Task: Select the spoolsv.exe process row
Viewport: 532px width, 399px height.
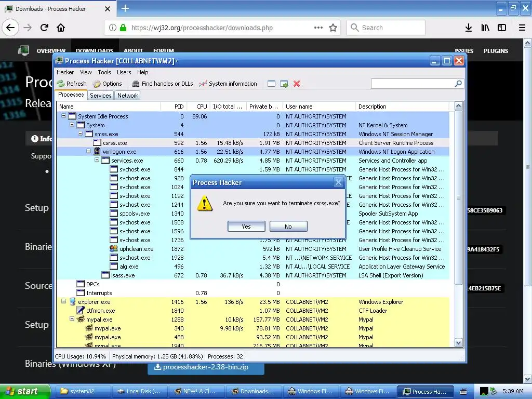Action: (253, 214)
